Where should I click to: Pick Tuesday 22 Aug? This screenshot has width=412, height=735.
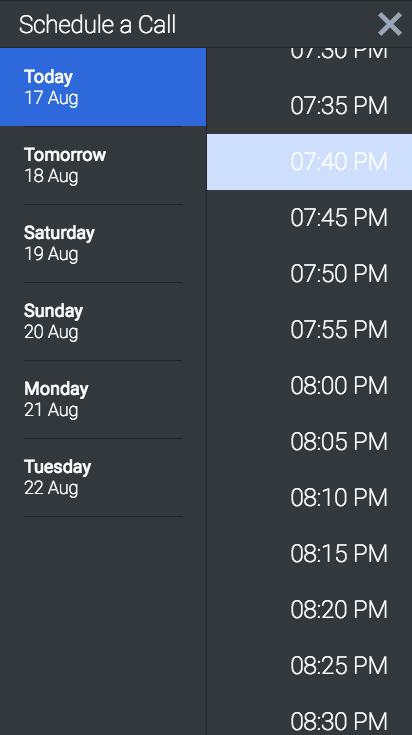(103, 478)
